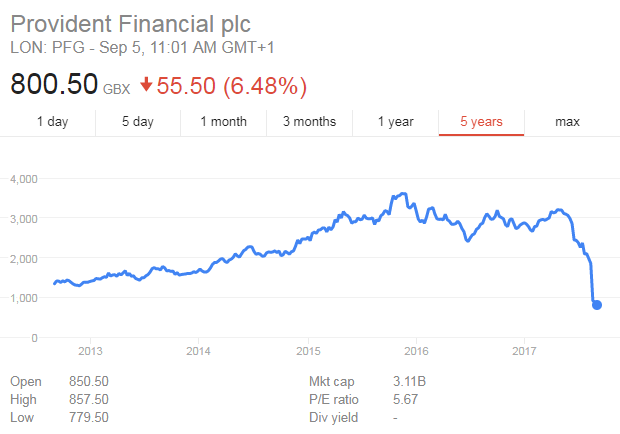This screenshot has width=620, height=434.
Task: Click the 2015 x-axis label
Action: [x=308, y=350]
